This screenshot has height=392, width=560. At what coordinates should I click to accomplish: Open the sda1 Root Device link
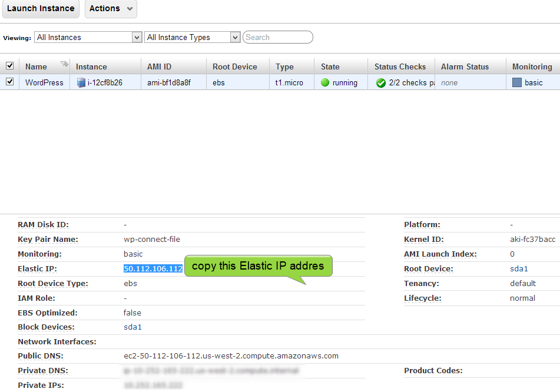pos(519,268)
